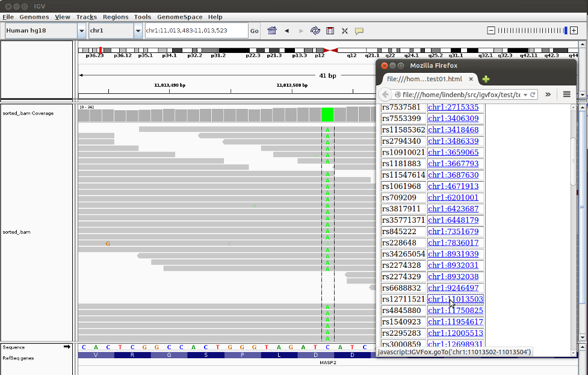Refresh the IGV display

[315, 31]
